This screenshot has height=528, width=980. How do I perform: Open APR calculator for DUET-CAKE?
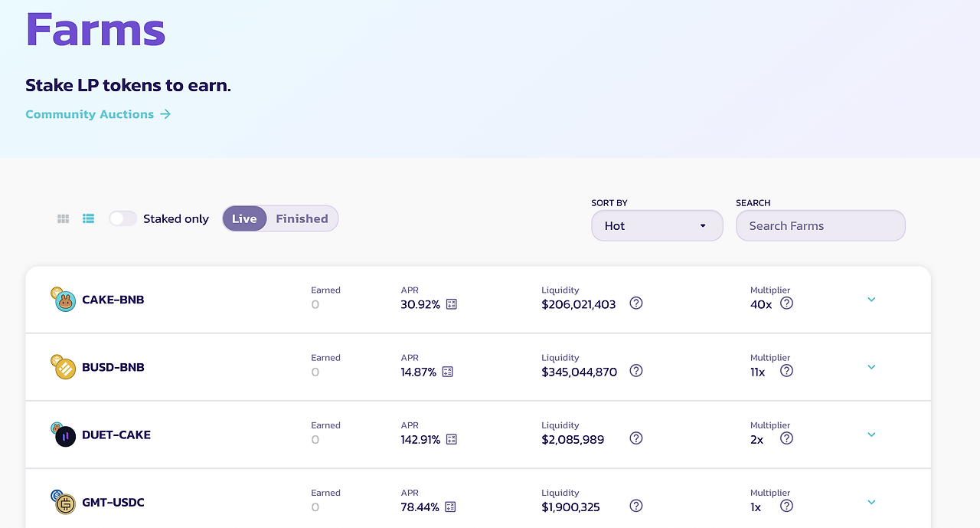tap(452, 439)
